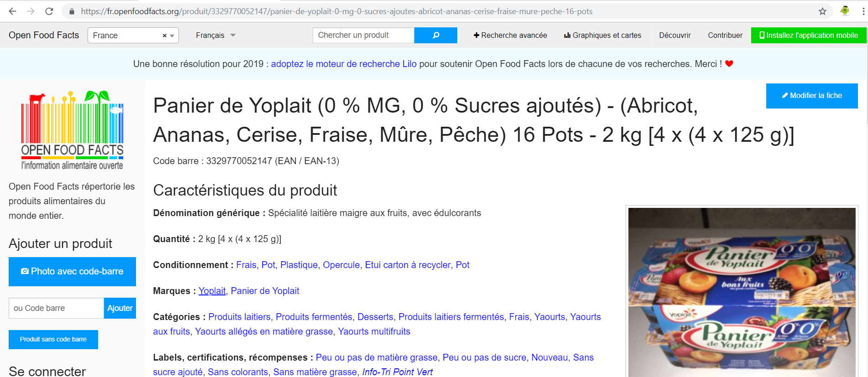Clear the France country selection with the x
Image resolution: width=868 pixels, height=377 pixels.
pyautogui.click(x=164, y=36)
